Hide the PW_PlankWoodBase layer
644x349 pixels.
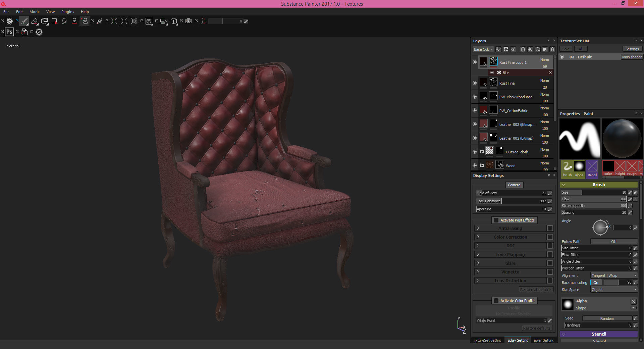[x=475, y=97]
